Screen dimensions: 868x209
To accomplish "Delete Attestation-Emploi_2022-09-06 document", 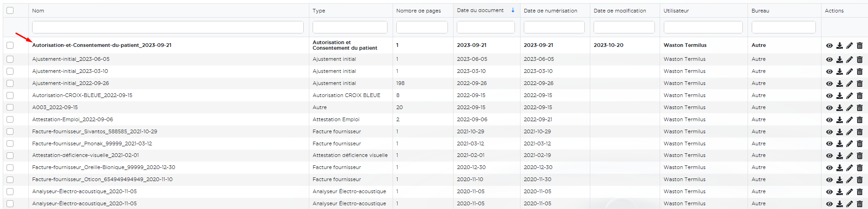I will pyautogui.click(x=860, y=120).
